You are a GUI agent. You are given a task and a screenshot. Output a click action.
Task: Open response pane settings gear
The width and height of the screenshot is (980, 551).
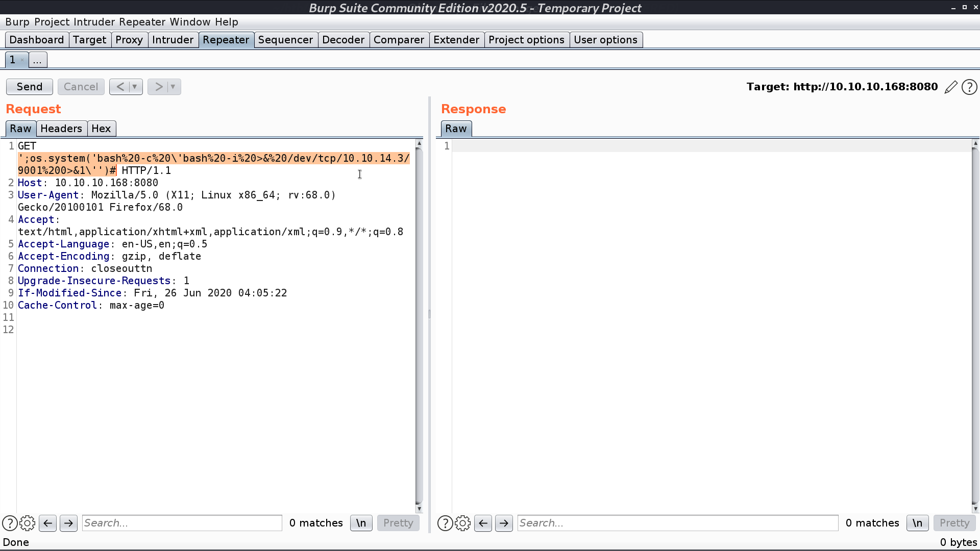[x=463, y=523]
